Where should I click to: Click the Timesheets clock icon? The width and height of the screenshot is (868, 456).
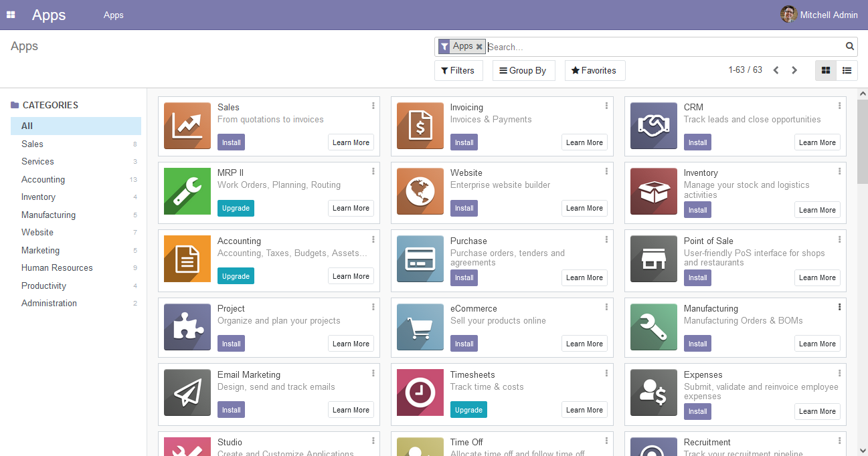coord(420,392)
